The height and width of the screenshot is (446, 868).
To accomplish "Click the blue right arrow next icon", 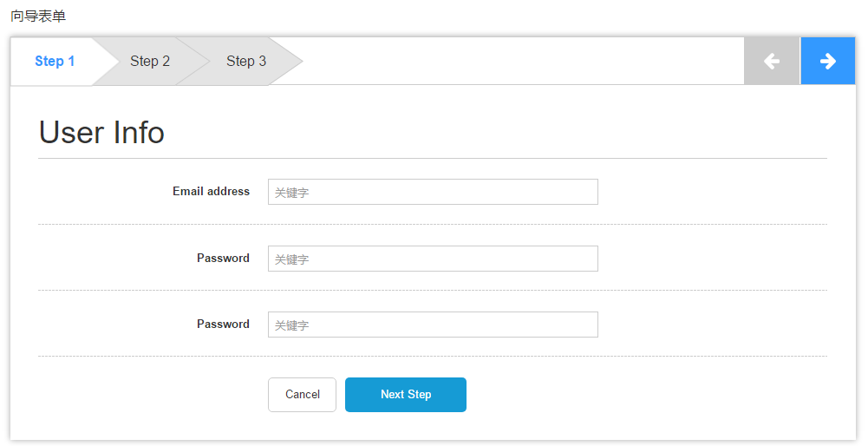I will point(827,61).
